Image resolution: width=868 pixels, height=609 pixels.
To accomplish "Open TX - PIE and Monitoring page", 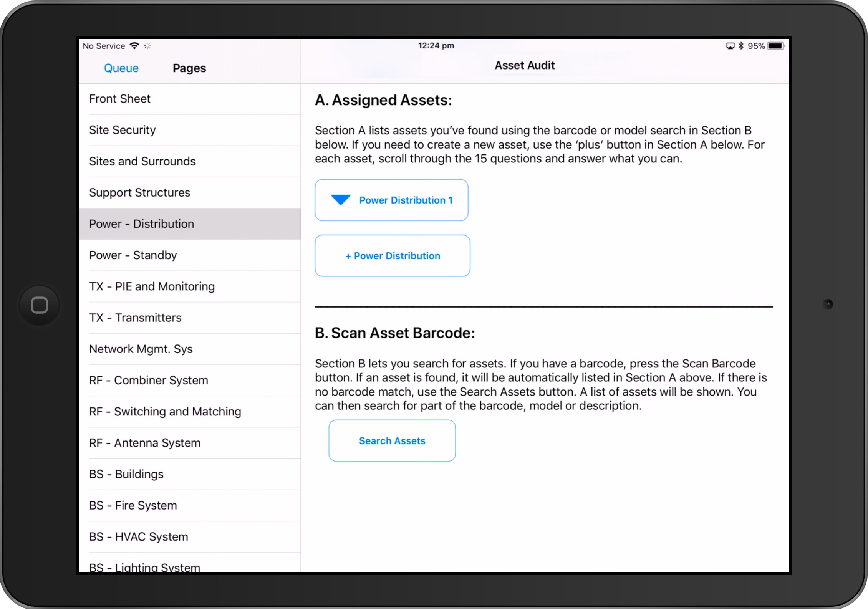I will pos(190,286).
